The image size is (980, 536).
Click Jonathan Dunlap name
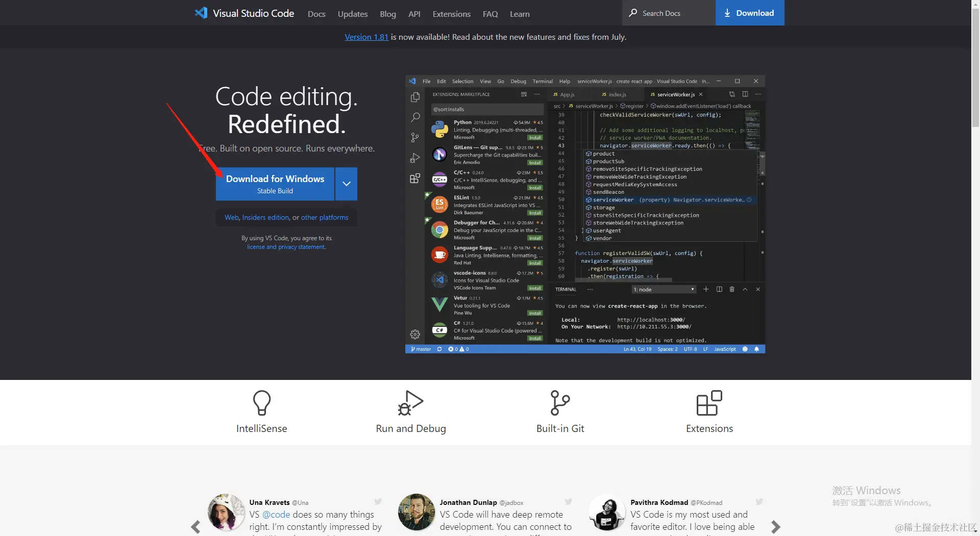click(468, 502)
